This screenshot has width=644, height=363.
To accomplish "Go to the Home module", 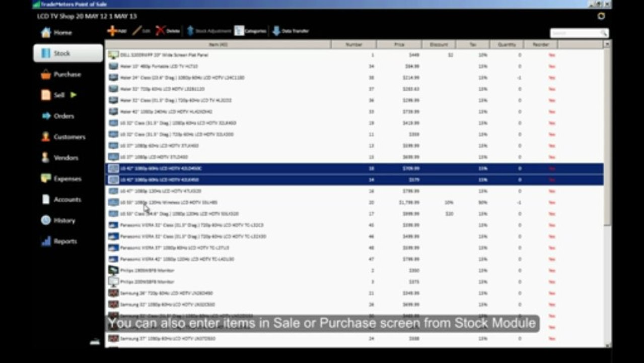I will coord(56,33).
